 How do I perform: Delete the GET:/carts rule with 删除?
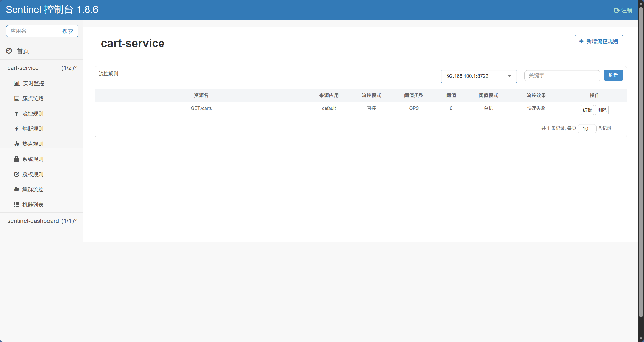[602, 110]
